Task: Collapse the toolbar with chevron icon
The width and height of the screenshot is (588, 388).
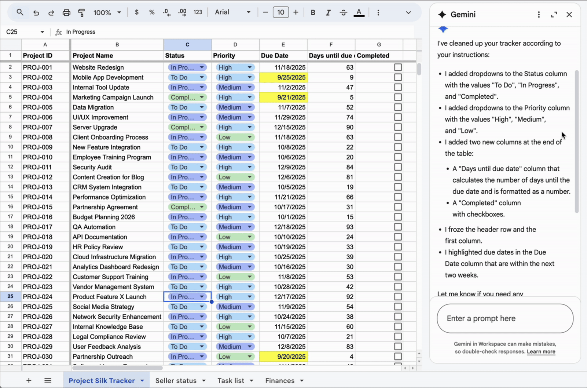Action: (408, 12)
